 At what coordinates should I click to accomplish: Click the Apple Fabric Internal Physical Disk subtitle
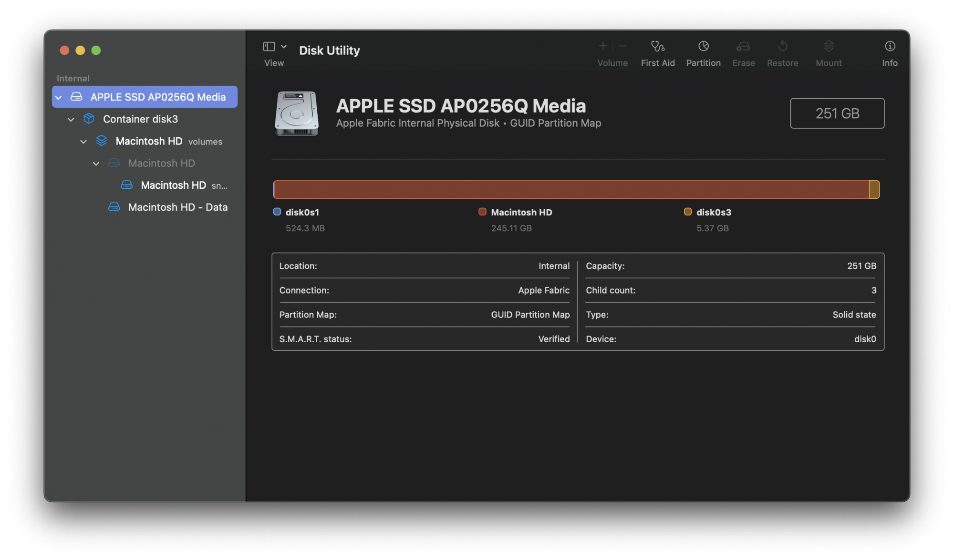[x=468, y=123]
